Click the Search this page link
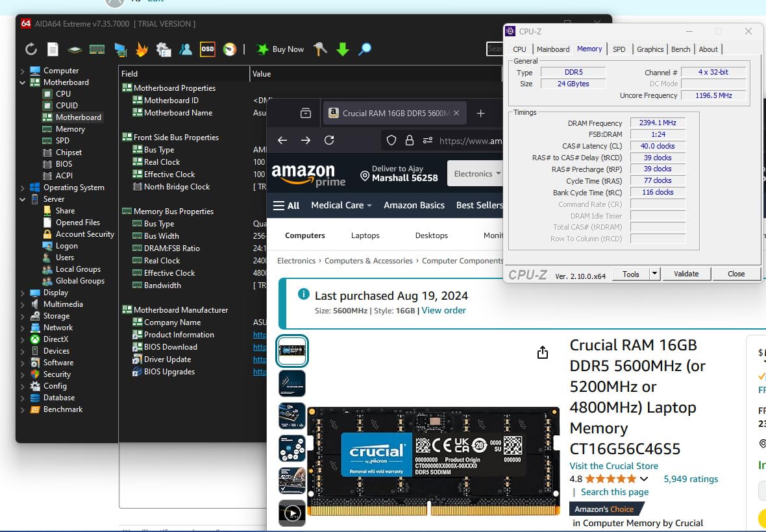The height and width of the screenshot is (532, 766). pyautogui.click(x=615, y=492)
